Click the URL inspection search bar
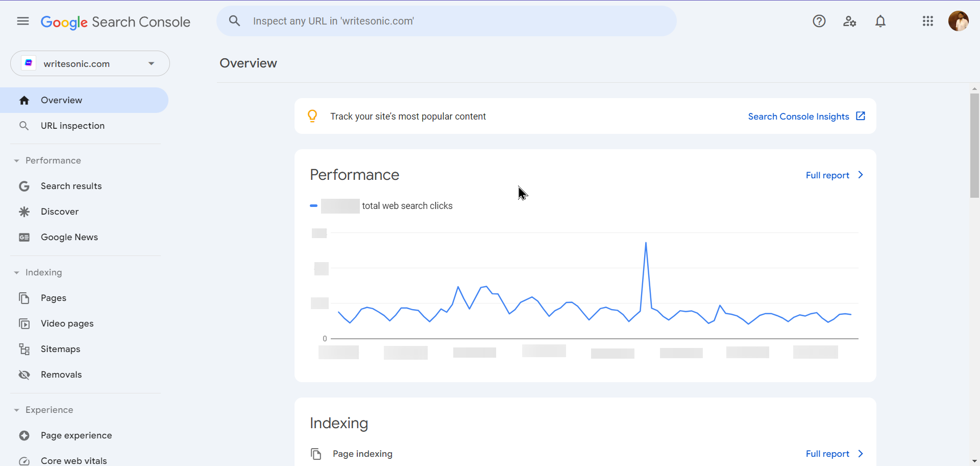This screenshot has height=466, width=980. (x=446, y=21)
